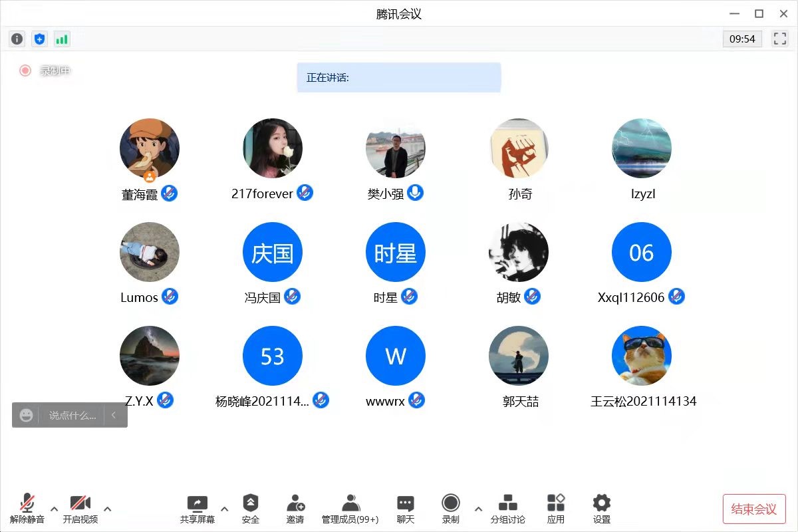
Task: Toggle 解除静音 microphone button
Action: point(27,509)
